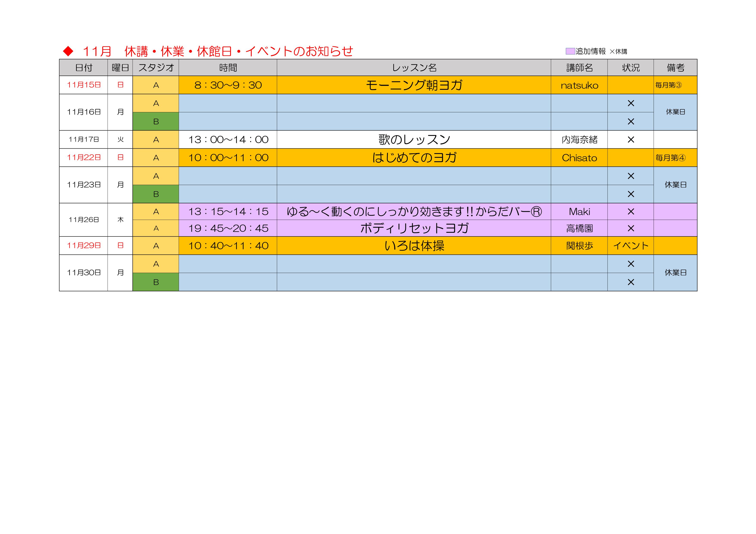
Task: Select the 10:00~11:00 time cell
Action: pyautogui.click(x=228, y=158)
